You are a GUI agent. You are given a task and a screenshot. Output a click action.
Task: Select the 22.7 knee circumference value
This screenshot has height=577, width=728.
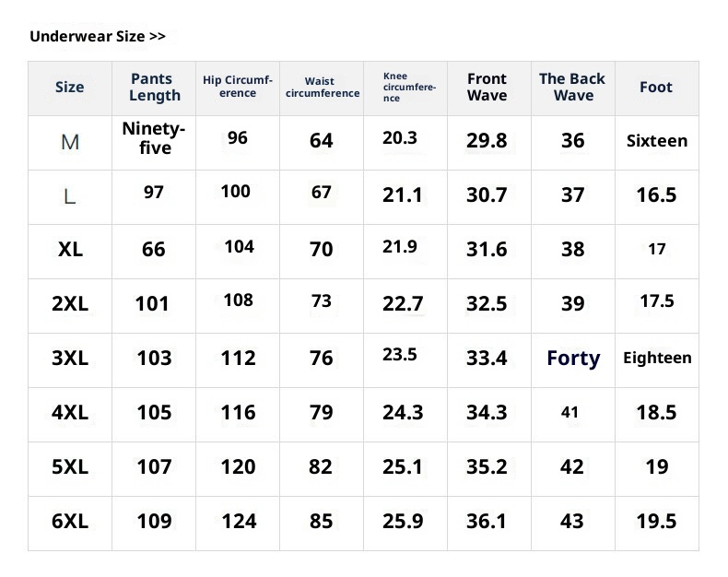tap(403, 303)
